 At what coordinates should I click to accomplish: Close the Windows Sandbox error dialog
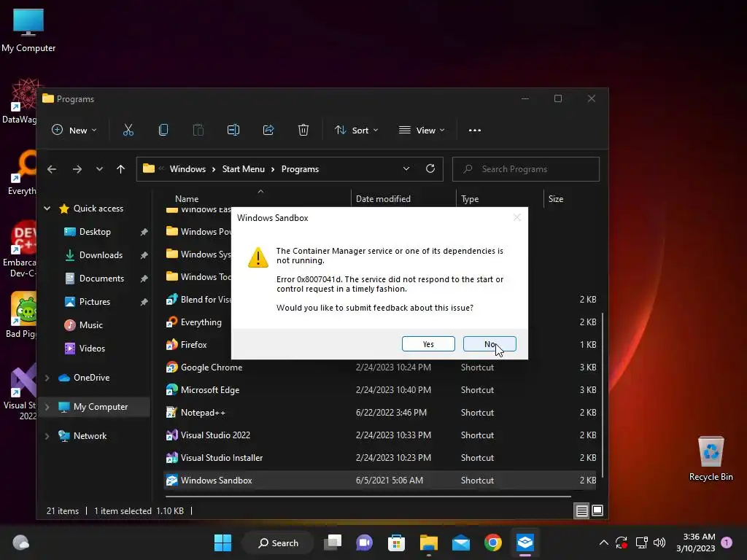(517, 217)
